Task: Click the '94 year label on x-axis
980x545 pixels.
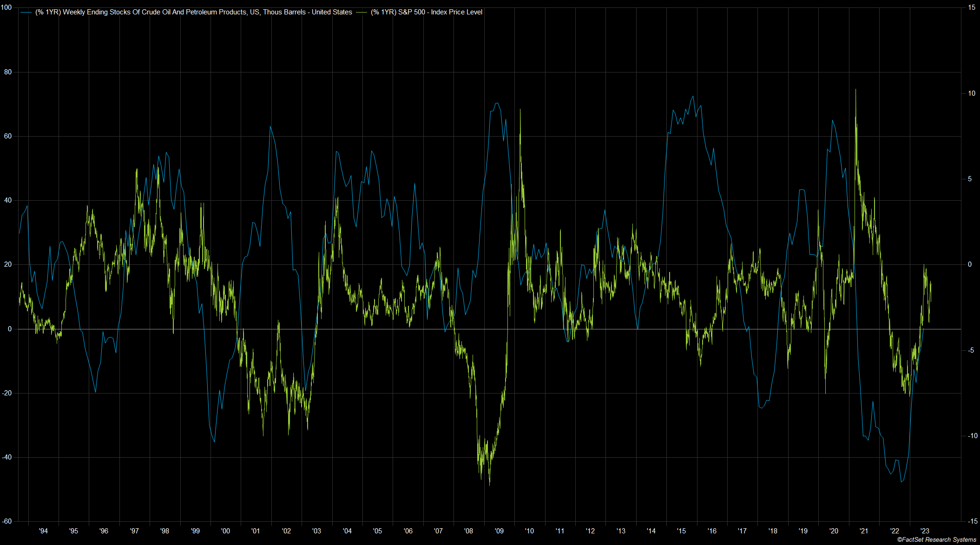Action: pos(43,531)
